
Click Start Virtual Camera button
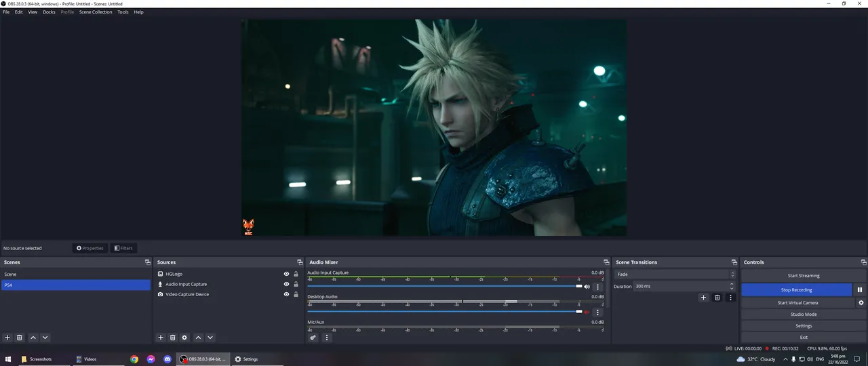point(797,302)
